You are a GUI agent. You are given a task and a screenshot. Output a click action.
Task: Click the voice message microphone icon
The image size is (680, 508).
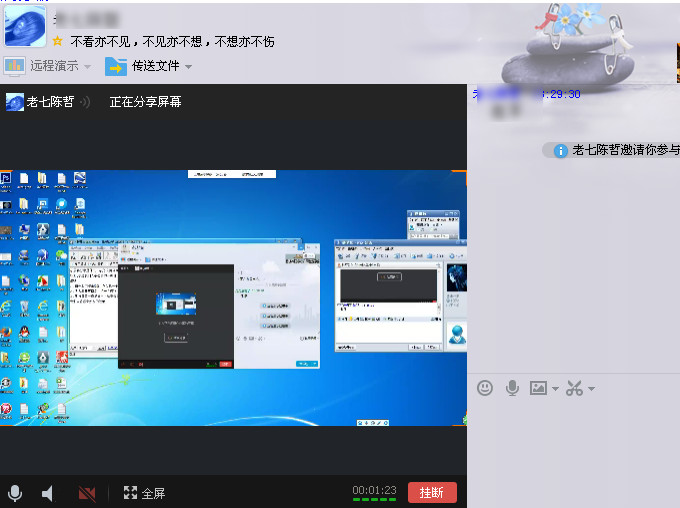513,388
